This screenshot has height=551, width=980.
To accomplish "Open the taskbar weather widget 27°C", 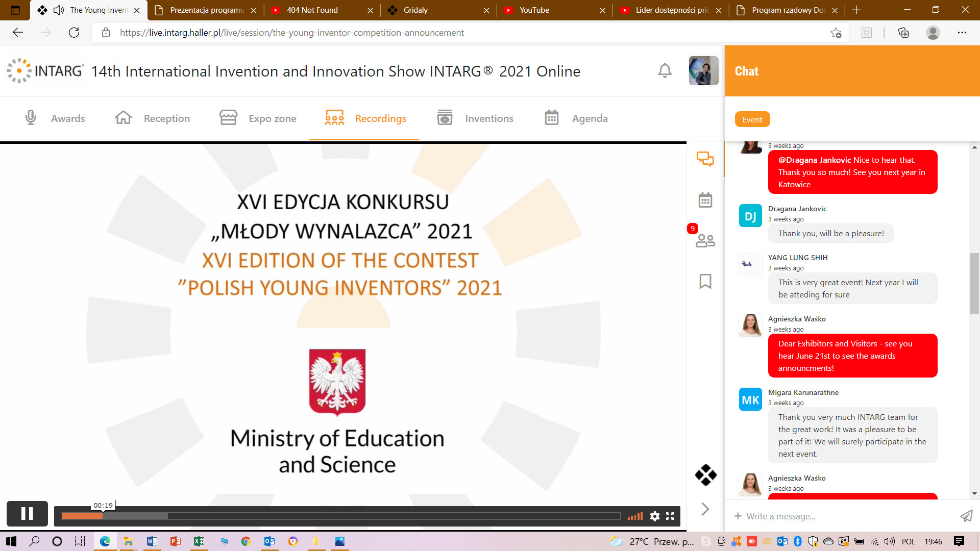I will 652,541.
